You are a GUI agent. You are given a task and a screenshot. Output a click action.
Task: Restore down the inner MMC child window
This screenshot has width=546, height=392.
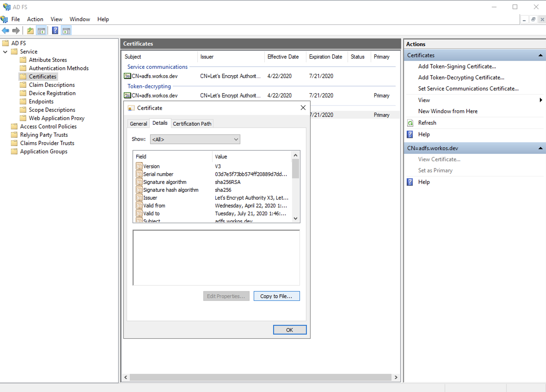coord(533,19)
